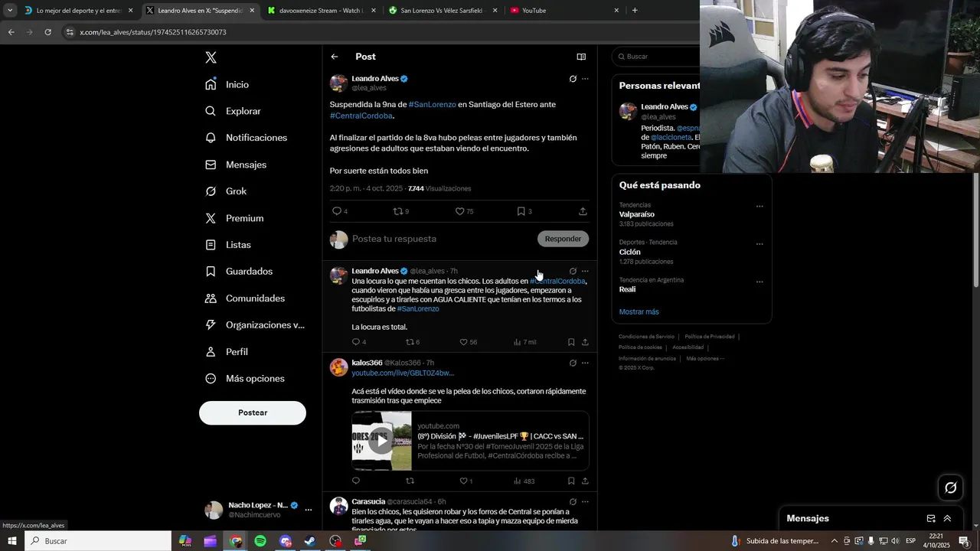Screen dimensions: 980x551
Task: Like kalos366 reply with 1 like
Action: [465, 481]
